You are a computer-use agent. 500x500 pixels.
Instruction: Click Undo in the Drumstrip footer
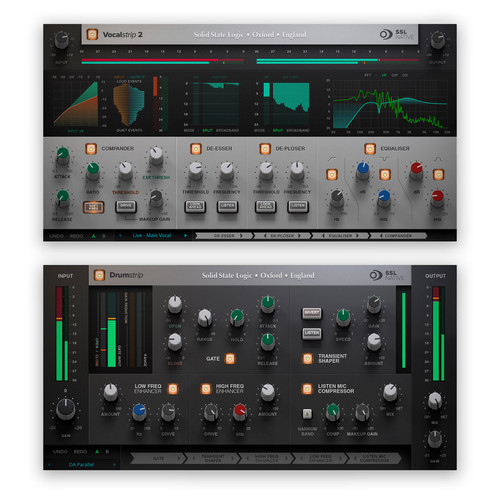coord(60,452)
